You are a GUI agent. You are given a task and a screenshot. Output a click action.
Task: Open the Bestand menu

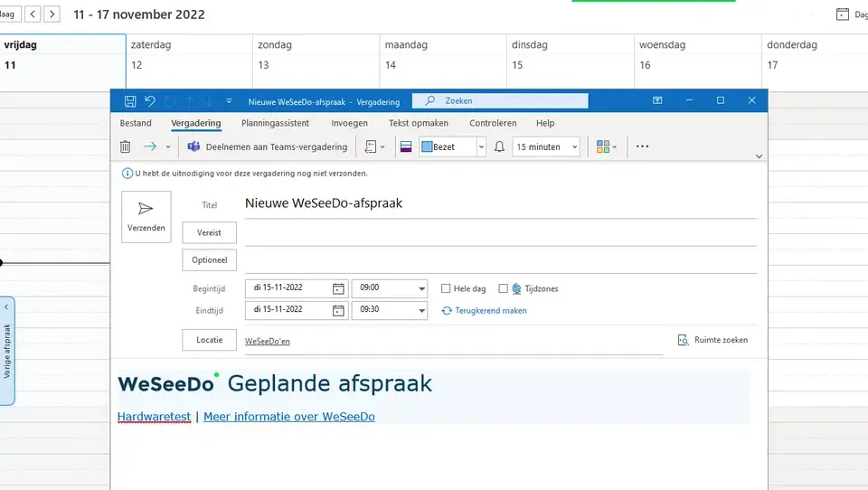pyautogui.click(x=136, y=123)
